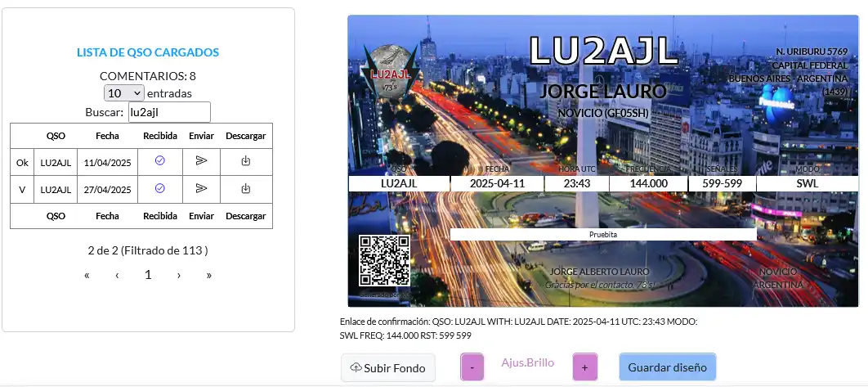Viewport: 868px width, 387px height.
Task: Click the Buscar search input field
Action: pos(169,112)
